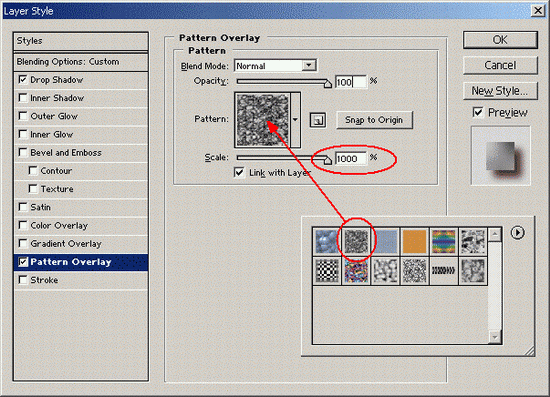
Task: Select the colorful confetti pattern thumbnail
Action: 356,270
